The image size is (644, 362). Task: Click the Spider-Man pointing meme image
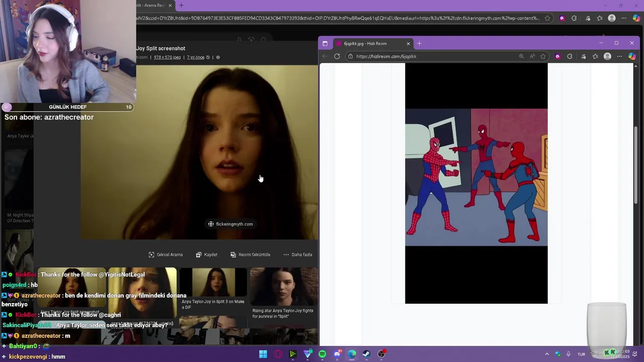click(476, 177)
